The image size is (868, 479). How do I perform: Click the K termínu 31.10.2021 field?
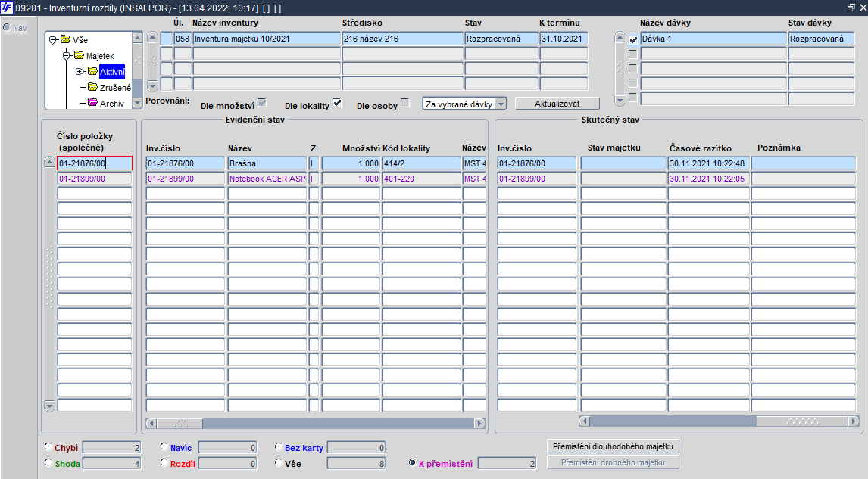[x=564, y=39]
